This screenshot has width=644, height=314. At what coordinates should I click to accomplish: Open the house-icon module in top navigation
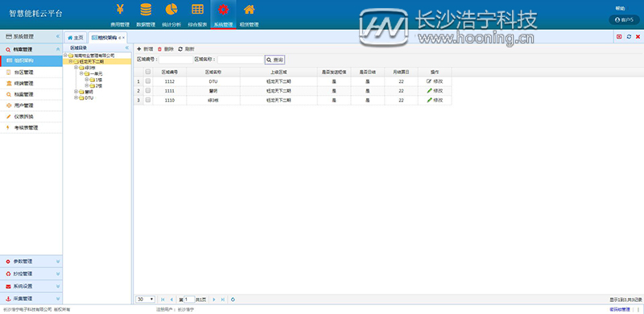(249, 14)
